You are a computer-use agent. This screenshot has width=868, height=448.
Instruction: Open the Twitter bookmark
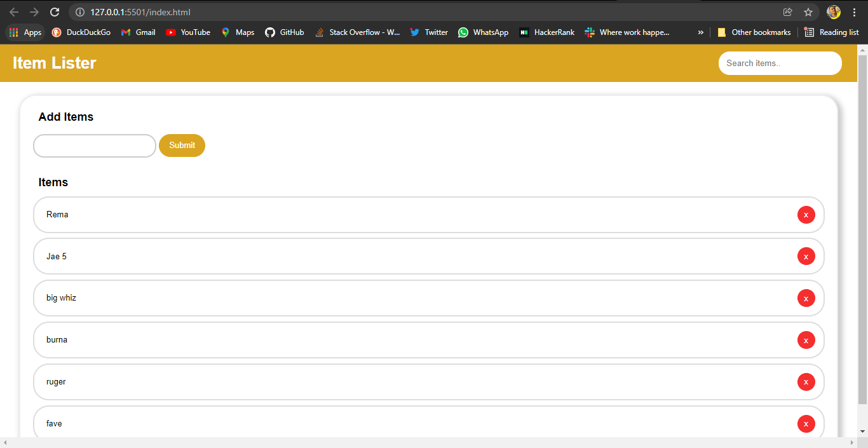tap(429, 32)
